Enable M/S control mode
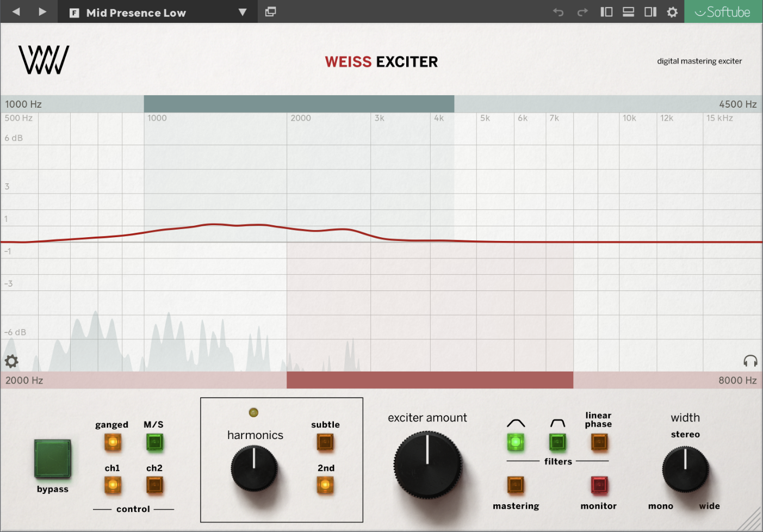 (x=155, y=442)
